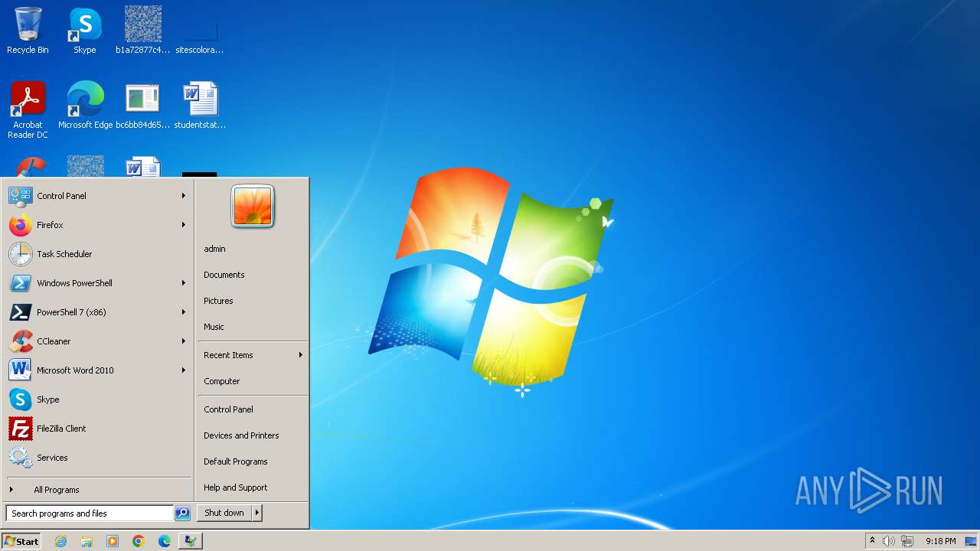Click the last pinned taskbar app icon

(x=191, y=541)
